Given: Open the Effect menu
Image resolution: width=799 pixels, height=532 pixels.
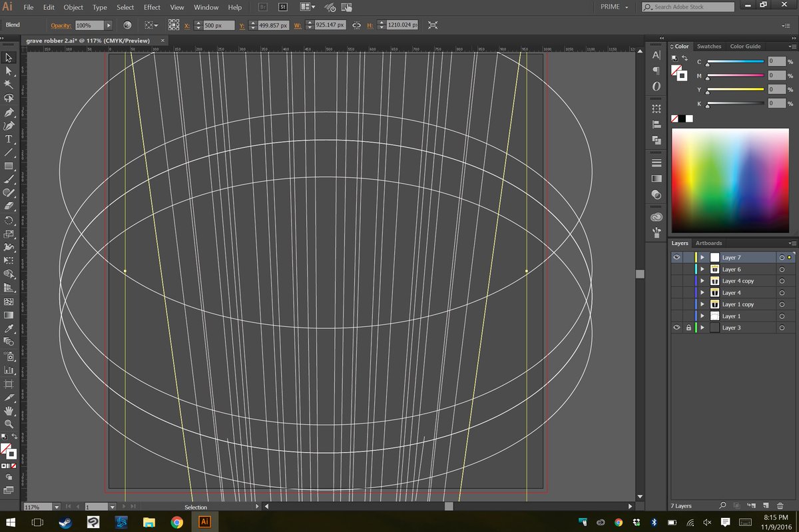Looking at the screenshot, I should coord(152,7).
